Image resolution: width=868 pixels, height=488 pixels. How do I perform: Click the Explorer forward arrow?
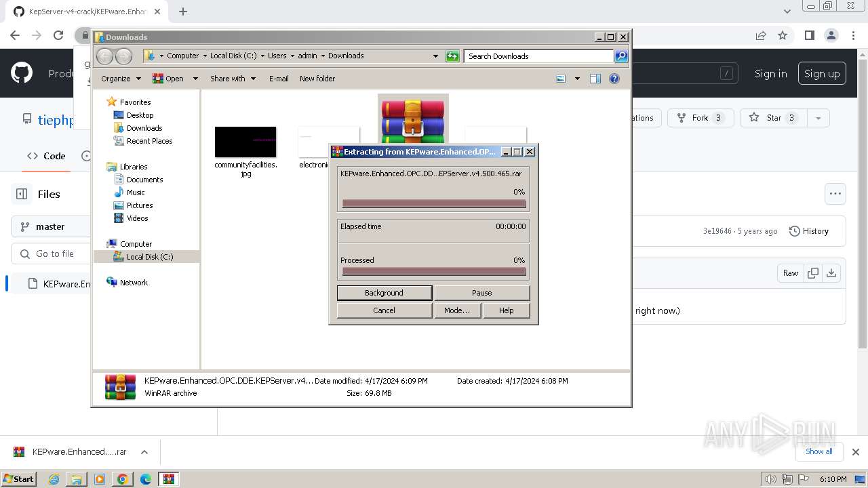tap(123, 56)
